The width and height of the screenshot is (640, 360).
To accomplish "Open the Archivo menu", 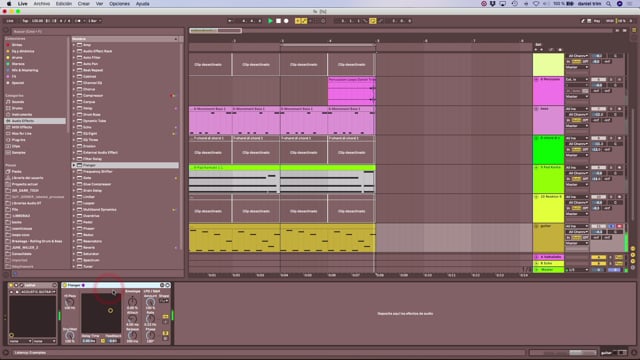I will click(x=42, y=4).
